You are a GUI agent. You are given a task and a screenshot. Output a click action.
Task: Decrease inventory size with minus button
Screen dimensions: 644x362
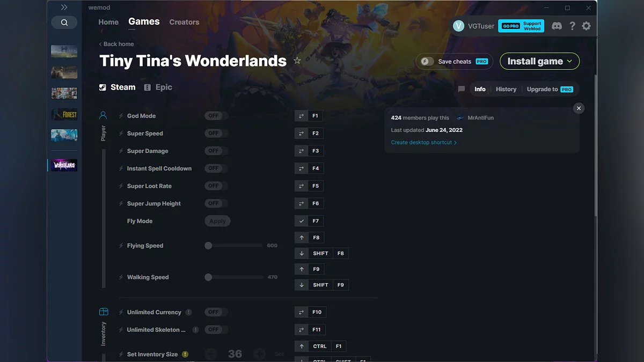pos(211,354)
